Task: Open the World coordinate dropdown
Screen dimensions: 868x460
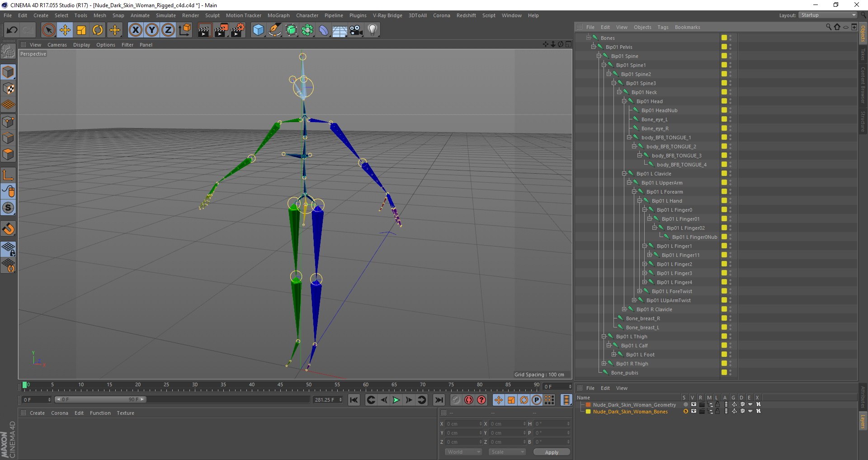Action: click(x=463, y=452)
